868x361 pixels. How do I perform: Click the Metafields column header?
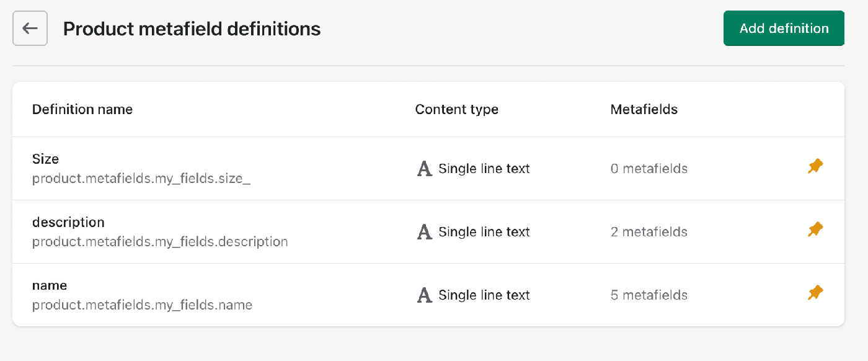(x=644, y=110)
